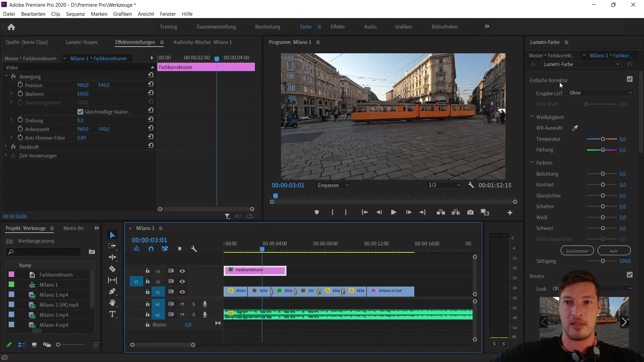
Task: Select the Track Select Forward tool
Action: (112, 246)
